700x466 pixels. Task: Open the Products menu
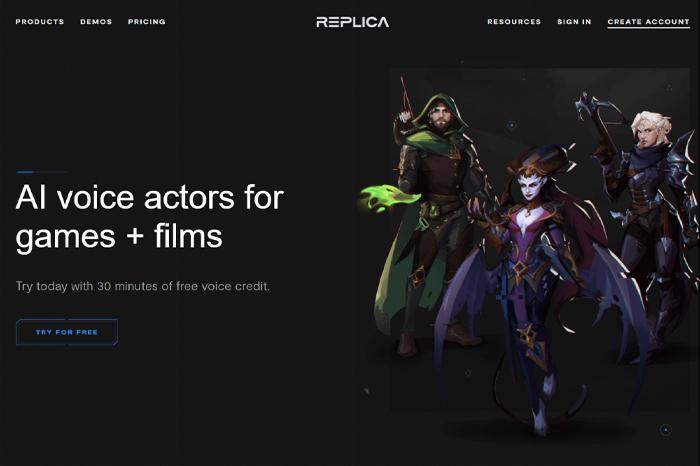coord(40,21)
